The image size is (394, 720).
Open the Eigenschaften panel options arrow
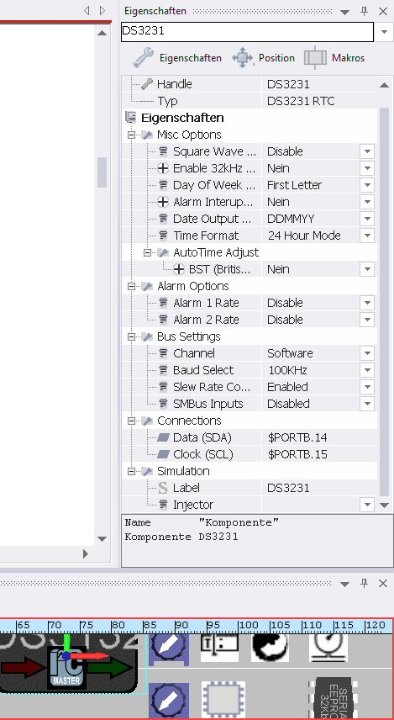pos(345,12)
